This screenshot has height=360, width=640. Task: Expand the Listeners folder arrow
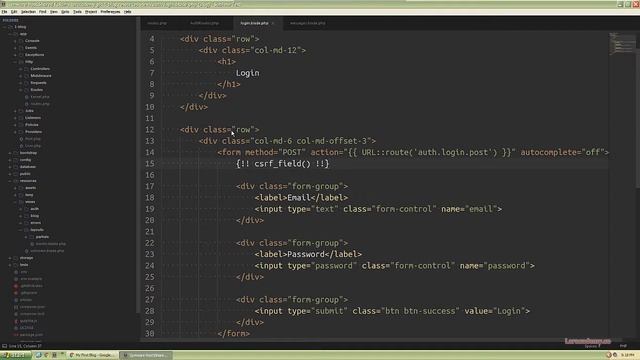pyautogui.click(x=15, y=118)
